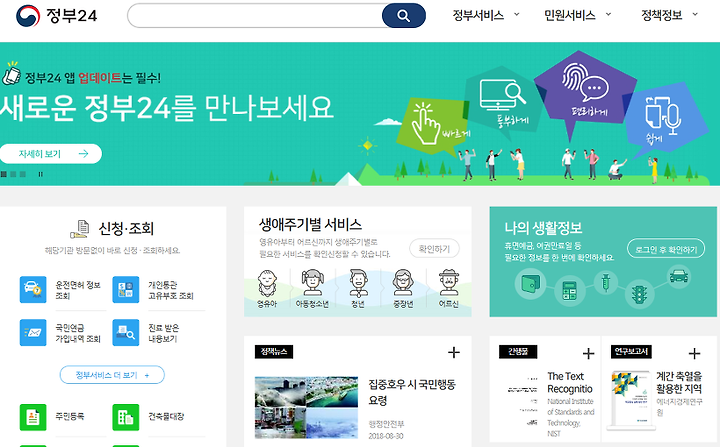Click the 진료 받은 내용보기 icon
Screen dimensions: 720x447
click(126, 333)
